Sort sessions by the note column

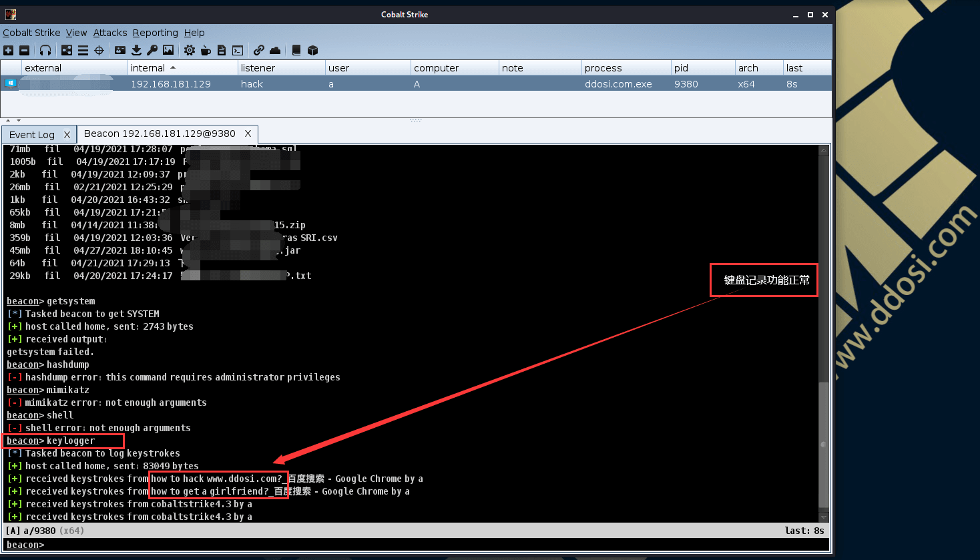(x=540, y=67)
